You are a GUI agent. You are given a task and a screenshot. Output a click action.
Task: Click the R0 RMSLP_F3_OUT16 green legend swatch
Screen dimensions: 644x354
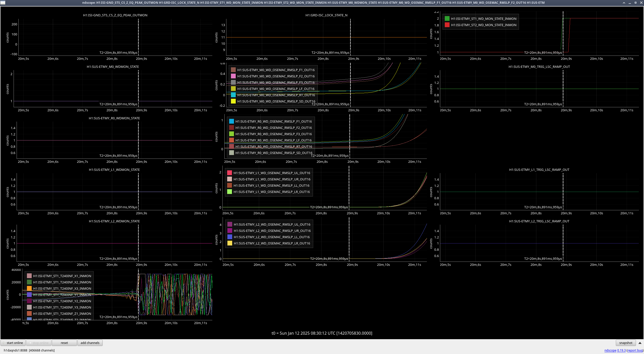coord(231,134)
